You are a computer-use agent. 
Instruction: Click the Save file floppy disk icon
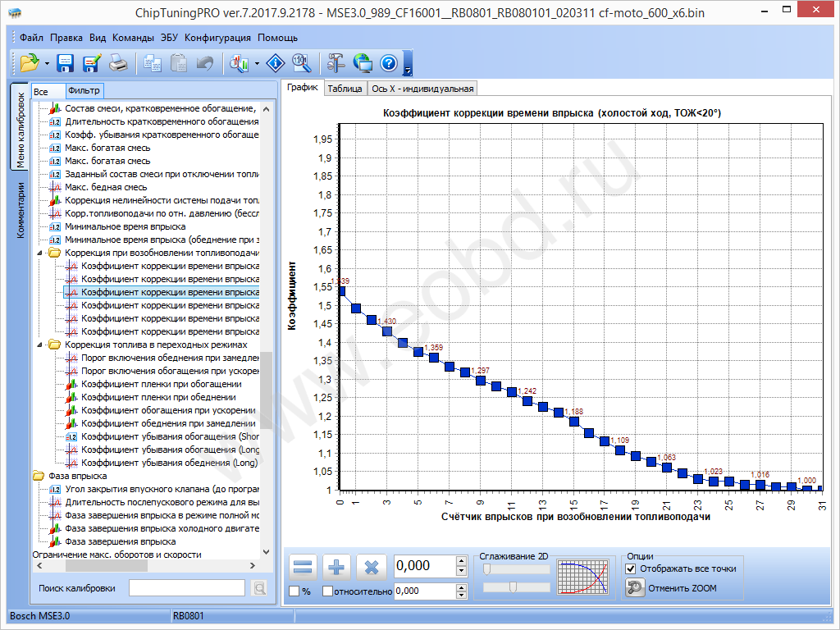click(66, 62)
